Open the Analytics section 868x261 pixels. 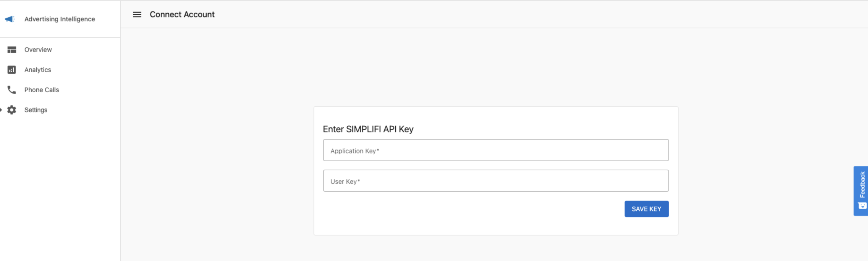37,70
